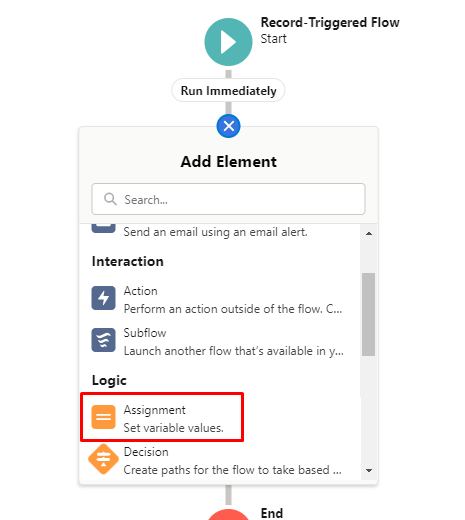Viewport: 465px width, 520px height.
Task: Click the scrollbar down arrow in element list
Action: pos(369,470)
